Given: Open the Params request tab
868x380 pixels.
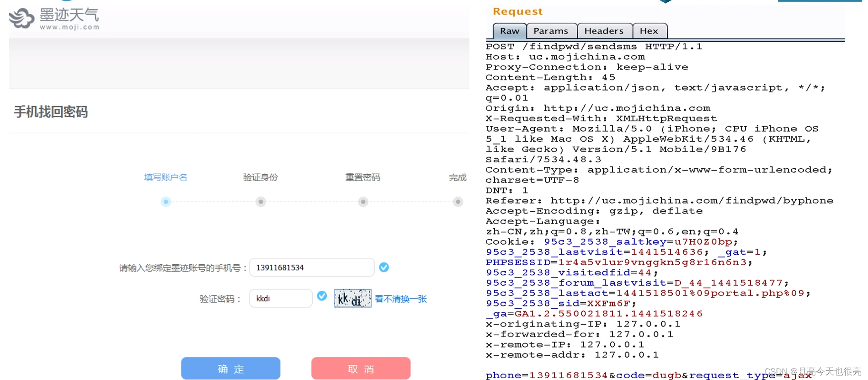Looking at the screenshot, I should point(551,31).
